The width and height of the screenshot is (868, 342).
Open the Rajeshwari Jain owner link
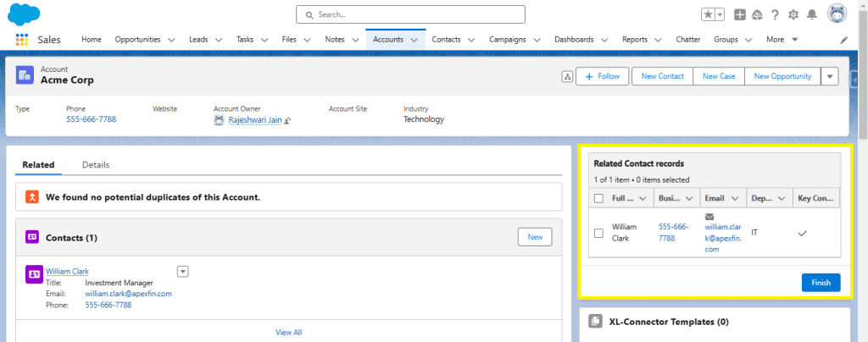pos(254,120)
